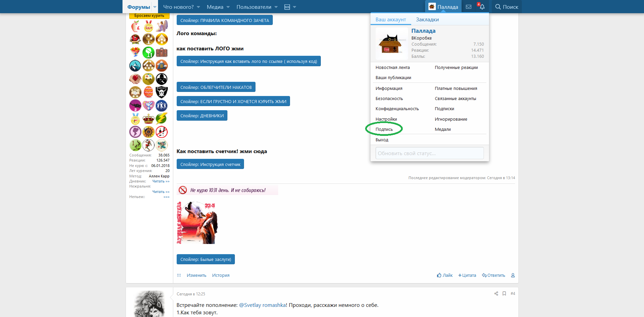Click the Обновить свой статус input field
The image size is (644, 317).
pos(430,153)
